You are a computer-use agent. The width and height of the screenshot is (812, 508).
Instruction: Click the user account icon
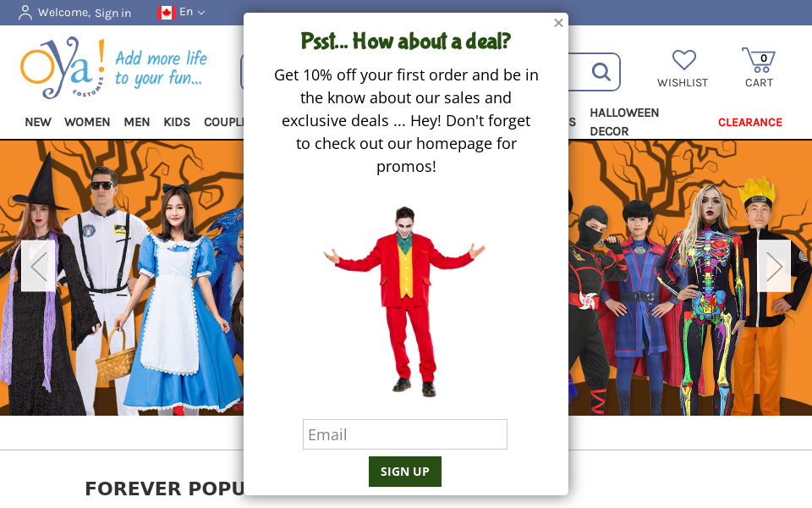click(25, 13)
